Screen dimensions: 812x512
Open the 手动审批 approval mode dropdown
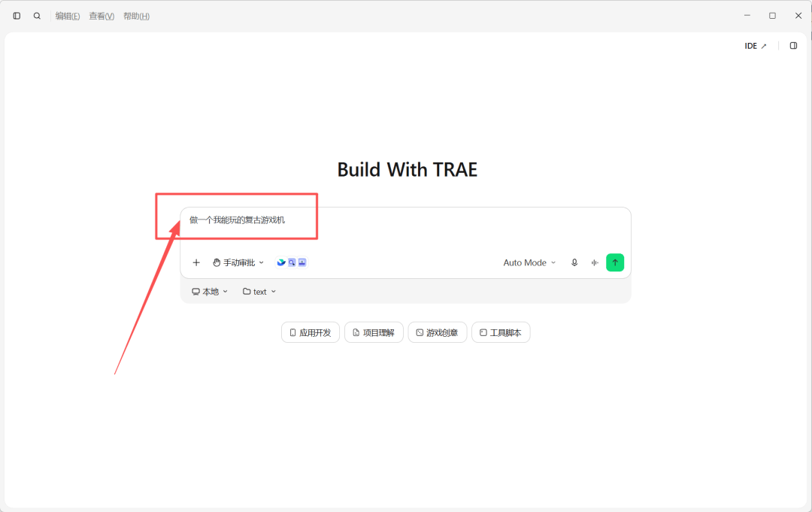[x=238, y=262]
